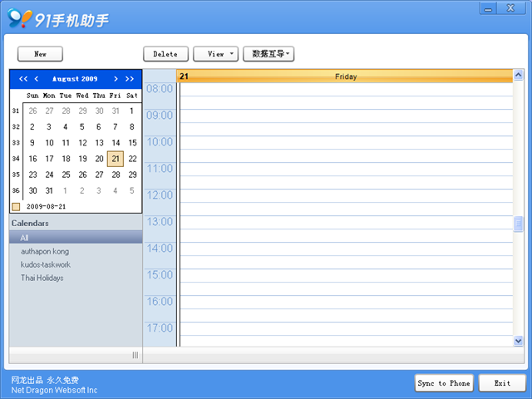
Task: Go back one year with << arrow
Action: coord(23,79)
